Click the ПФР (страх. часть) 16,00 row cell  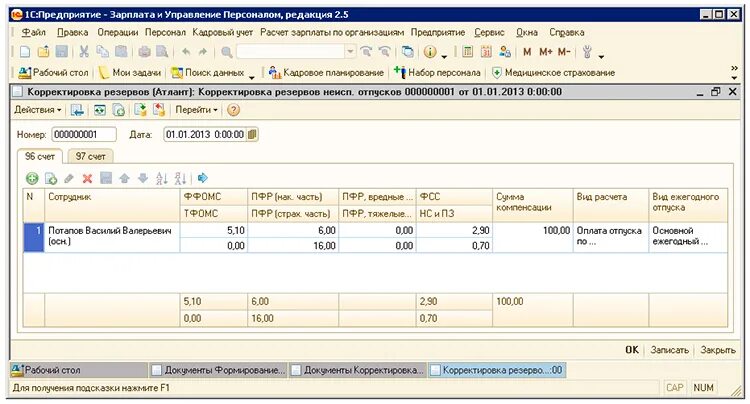click(293, 245)
